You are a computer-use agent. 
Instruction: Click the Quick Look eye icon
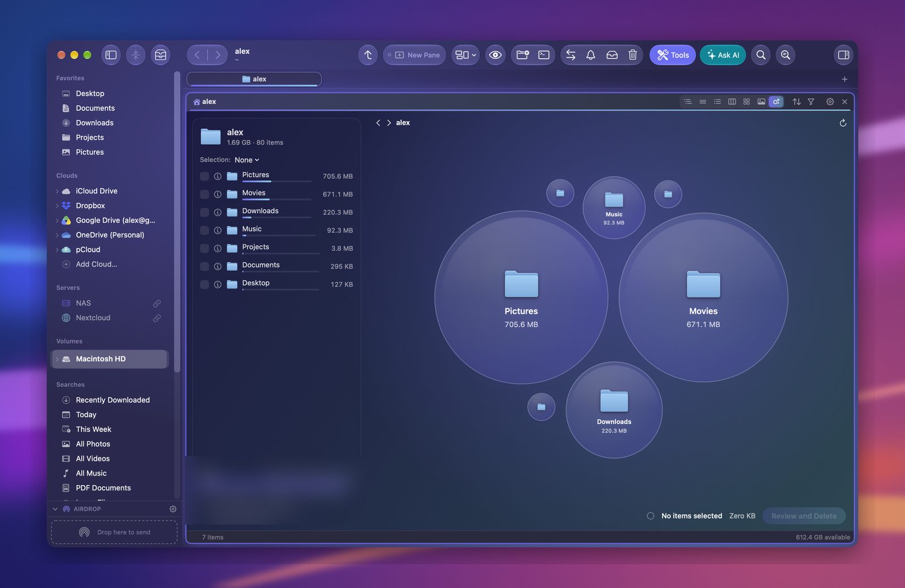pyautogui.click(x=495, y=55)
